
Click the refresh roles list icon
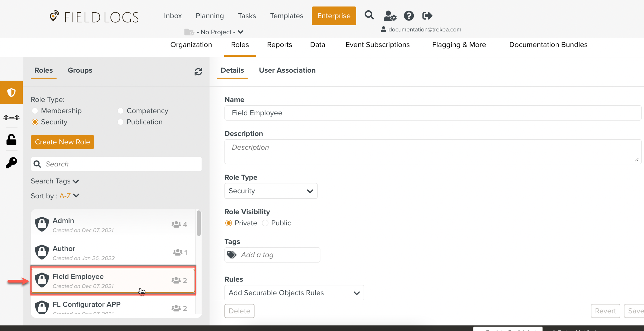coord(198,72)
